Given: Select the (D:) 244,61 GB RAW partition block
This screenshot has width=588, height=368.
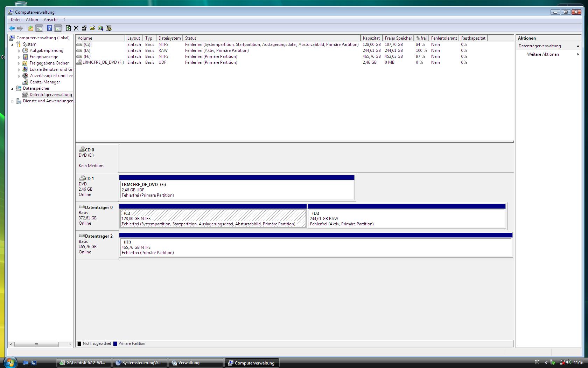Looking at the screenshot, I should tap(406, 216).
